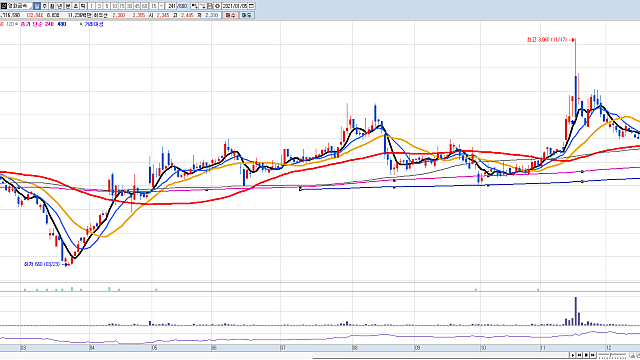Click the print/save chart icon
Viewport: 640px width, 360px height.
pyautogui.click(x=210, y=6)
